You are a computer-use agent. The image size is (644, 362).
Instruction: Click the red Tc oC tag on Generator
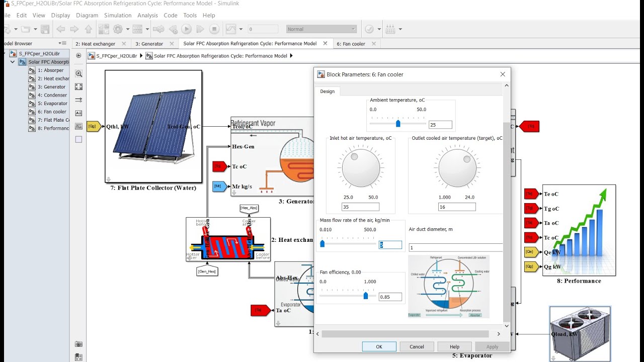click(219, 166)
